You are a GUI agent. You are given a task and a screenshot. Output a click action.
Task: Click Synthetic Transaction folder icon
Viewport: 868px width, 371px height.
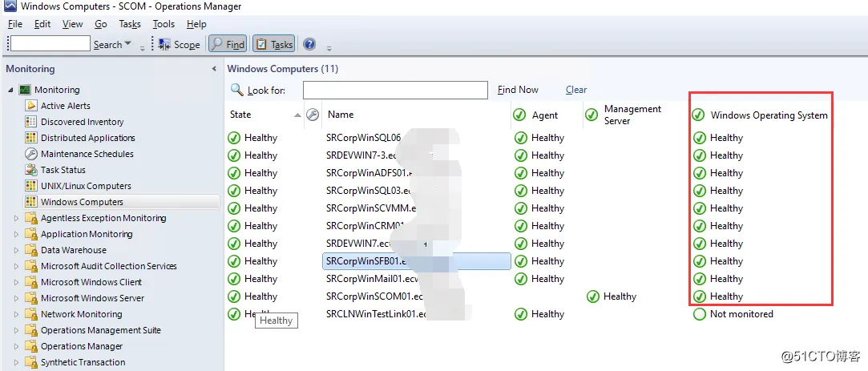point(31,362)
